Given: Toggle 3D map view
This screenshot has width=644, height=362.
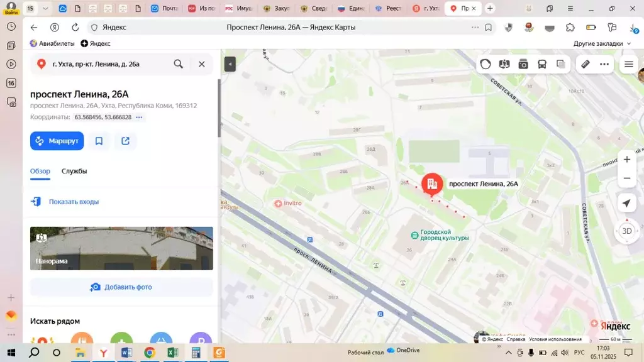Looking at the screenshot, I should 626,231.
